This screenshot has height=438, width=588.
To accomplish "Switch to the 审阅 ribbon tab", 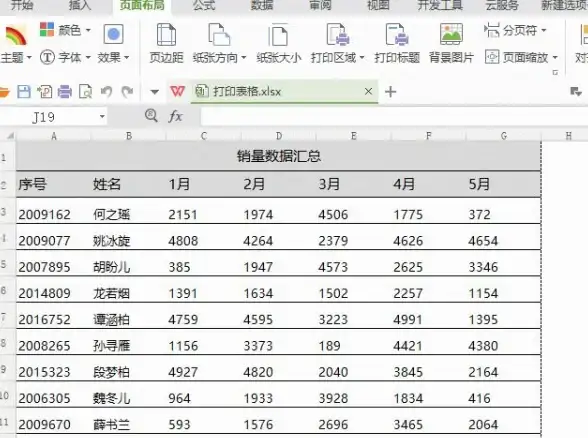I will click(x=320, y=5).
